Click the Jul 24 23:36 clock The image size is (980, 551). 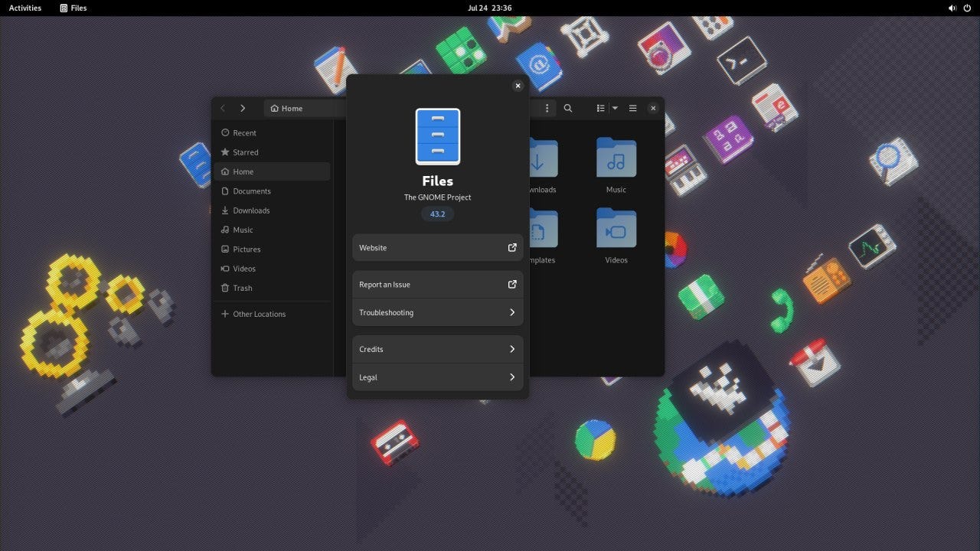[490, 8]
